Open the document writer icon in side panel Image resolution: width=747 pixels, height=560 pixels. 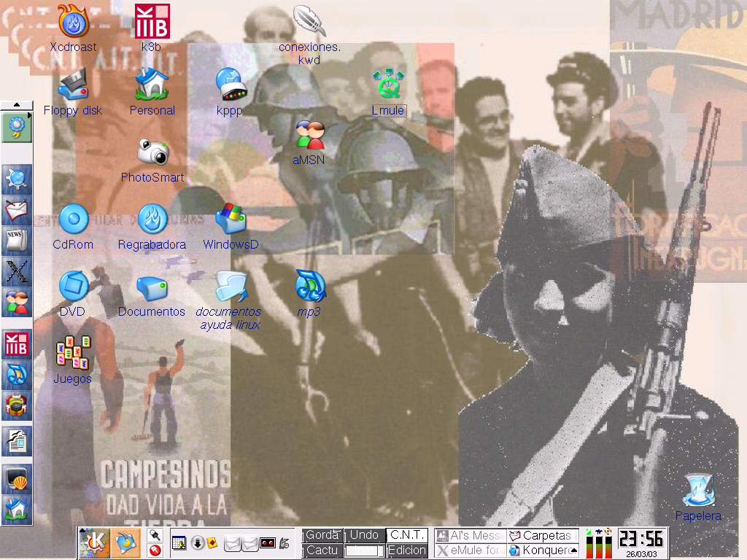[17, 441]
